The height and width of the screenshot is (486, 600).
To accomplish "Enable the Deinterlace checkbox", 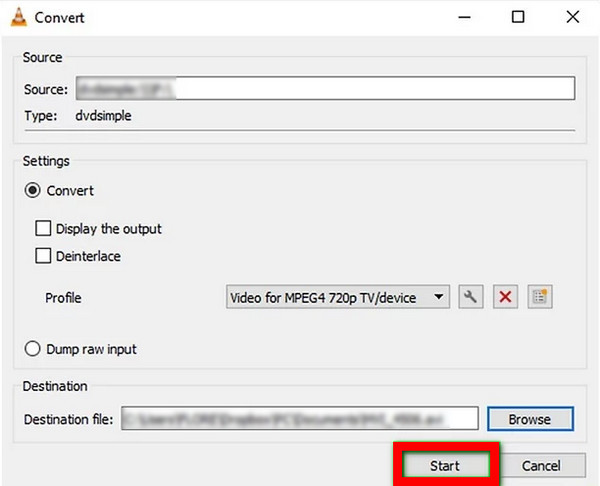I will 43,256.
